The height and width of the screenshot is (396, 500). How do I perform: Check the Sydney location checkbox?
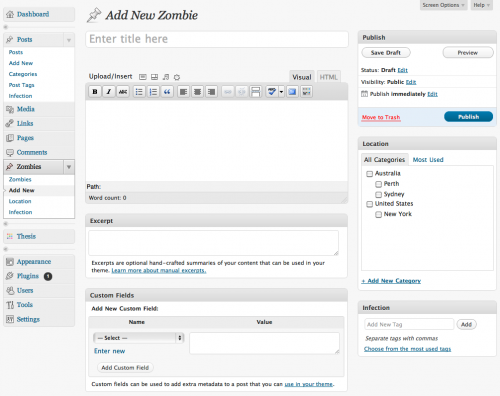point(378,194)
